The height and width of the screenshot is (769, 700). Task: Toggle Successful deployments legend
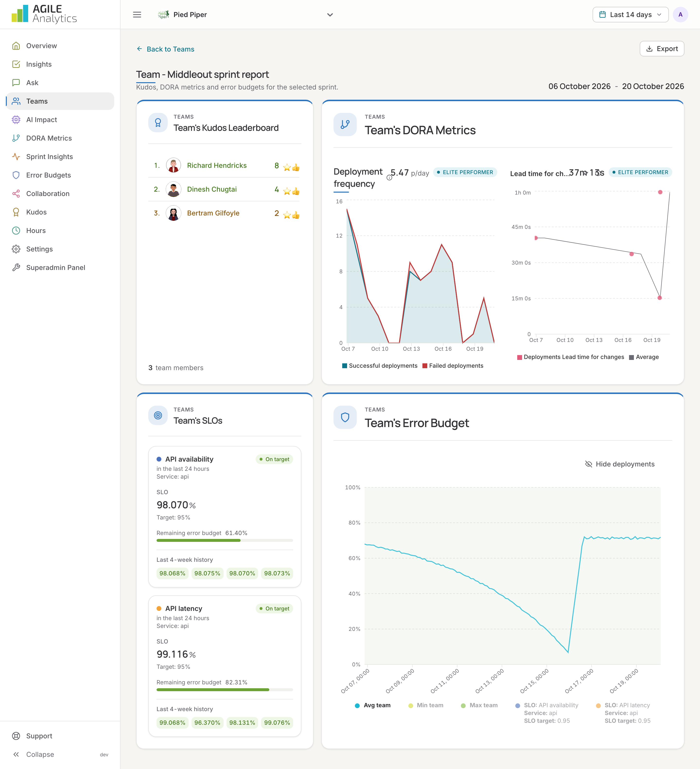coord(380,366)
